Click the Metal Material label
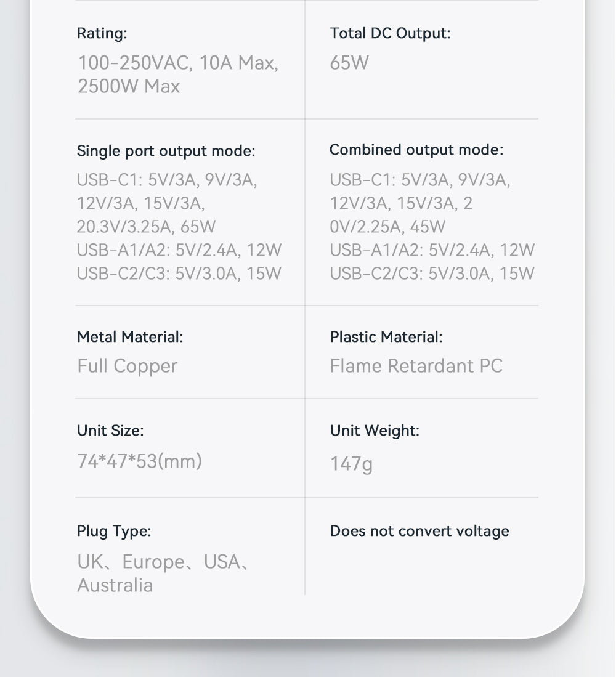The image size is (616, 677). [130, 337]
